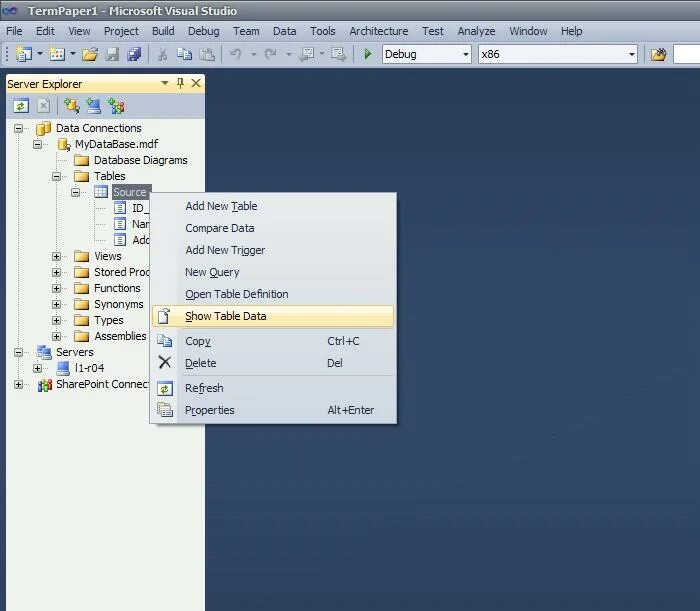The height and width of the screenshot is (611, 700).
Task: Click the Find in Files icon
Action: pos(658,54)
